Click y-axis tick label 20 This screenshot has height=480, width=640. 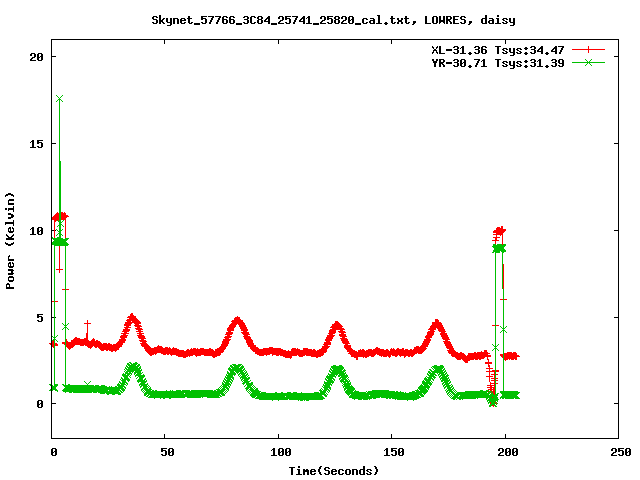point(36,57)
